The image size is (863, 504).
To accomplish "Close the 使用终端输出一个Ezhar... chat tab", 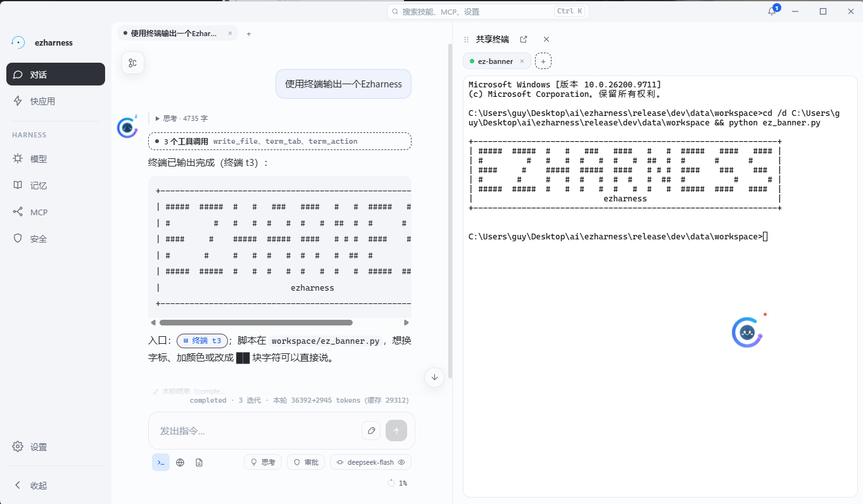I will pyautogui.click(x=230, y=34).
